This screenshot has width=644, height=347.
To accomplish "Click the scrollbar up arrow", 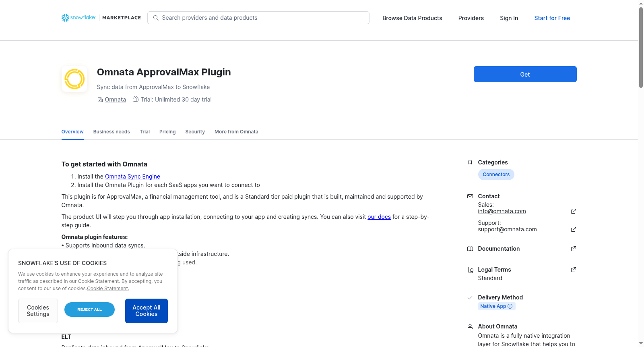I will (641, 3).
